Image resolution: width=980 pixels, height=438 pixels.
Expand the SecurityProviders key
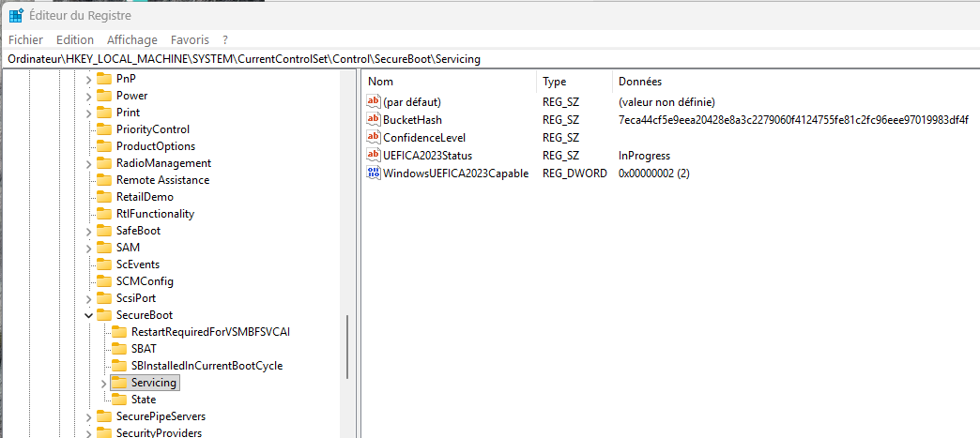point(89,433)
